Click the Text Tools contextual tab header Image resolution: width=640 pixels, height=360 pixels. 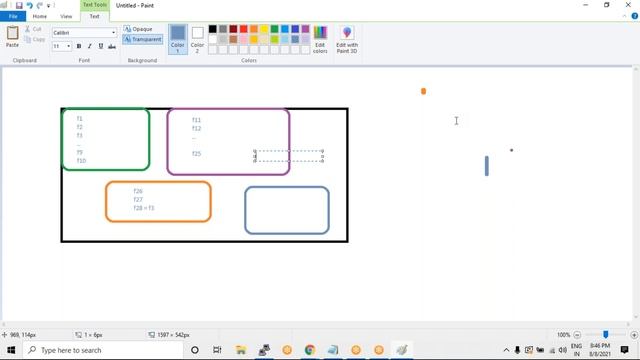[x=95, y=5]
